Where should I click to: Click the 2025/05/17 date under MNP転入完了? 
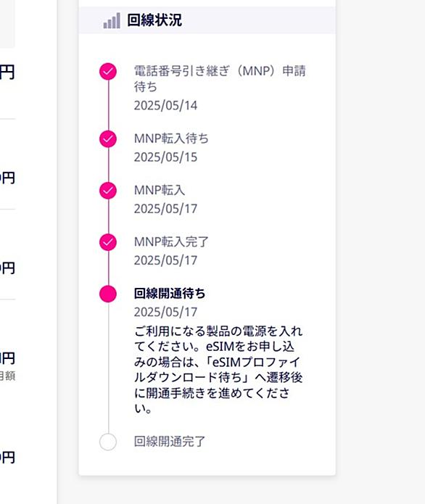pyautogui.click(x=165, y=260)
